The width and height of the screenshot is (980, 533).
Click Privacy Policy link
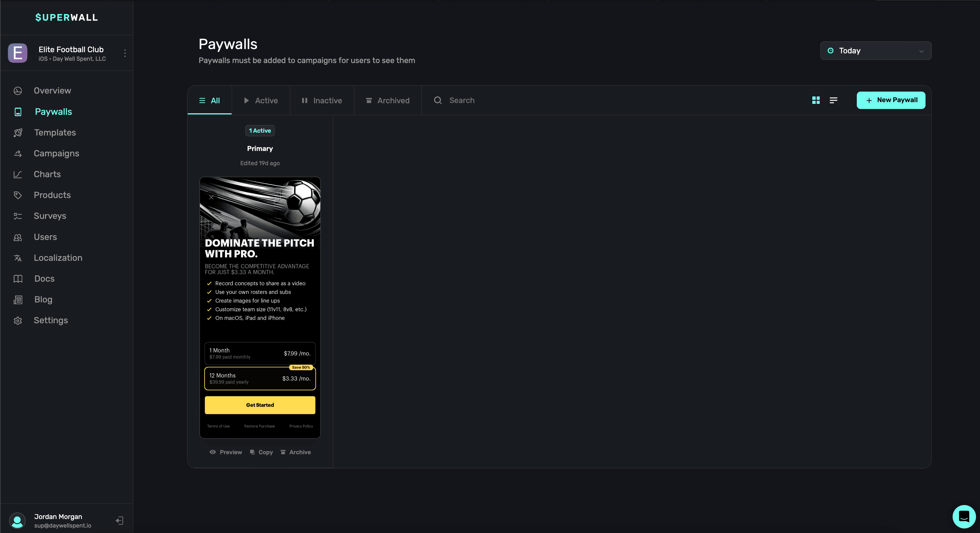coord(301,426)
